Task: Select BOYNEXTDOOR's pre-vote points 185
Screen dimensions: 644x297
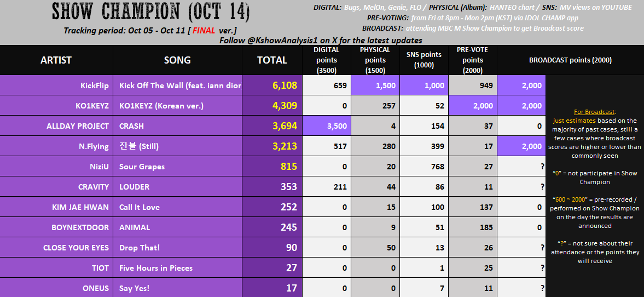Action: pyautogui.click(x=473, y=227)
